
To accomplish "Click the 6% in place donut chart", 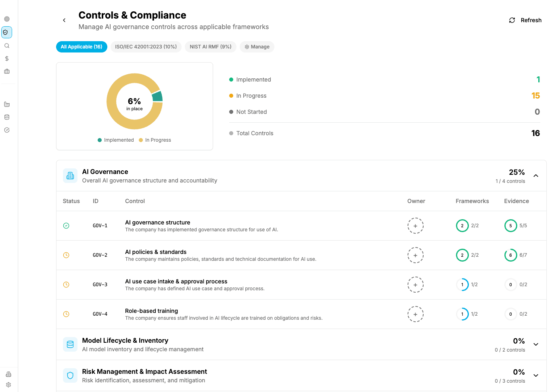I will pos(134,101).
